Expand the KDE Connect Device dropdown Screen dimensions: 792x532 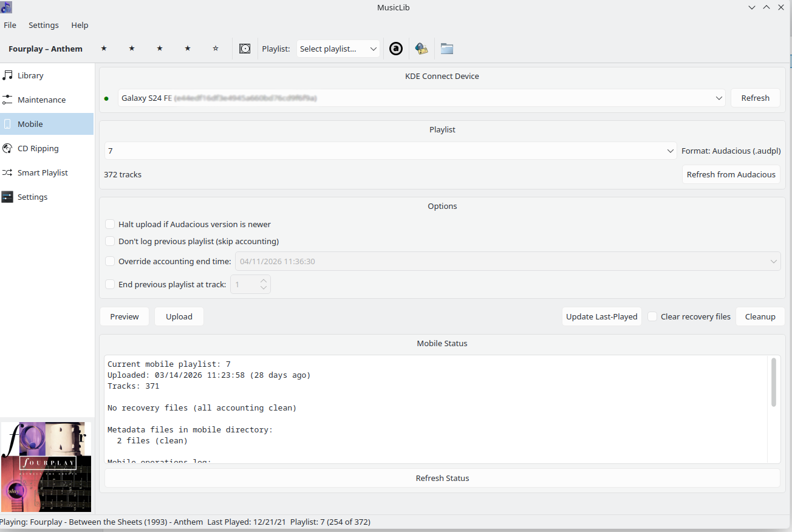tap(422, 98)
